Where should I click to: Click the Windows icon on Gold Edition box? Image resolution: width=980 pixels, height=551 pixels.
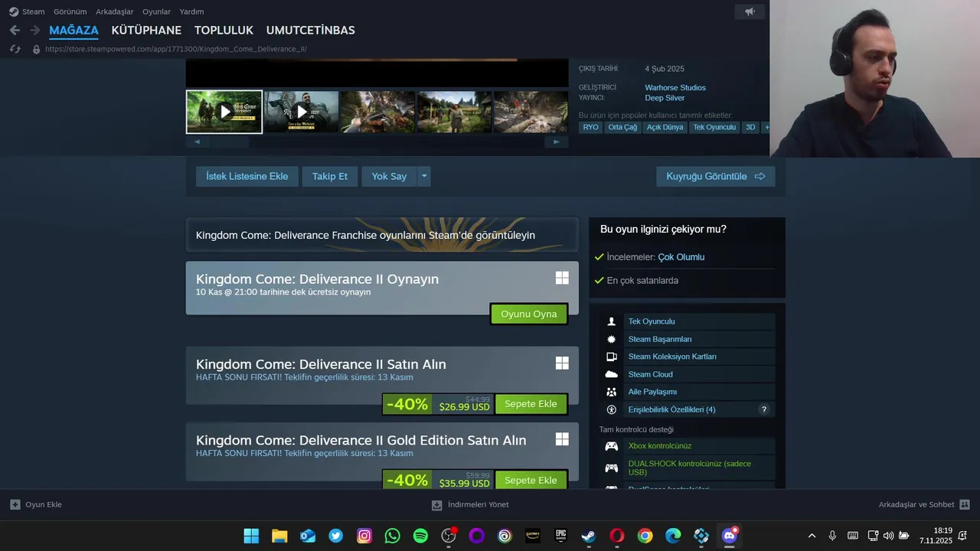(562, 439)
